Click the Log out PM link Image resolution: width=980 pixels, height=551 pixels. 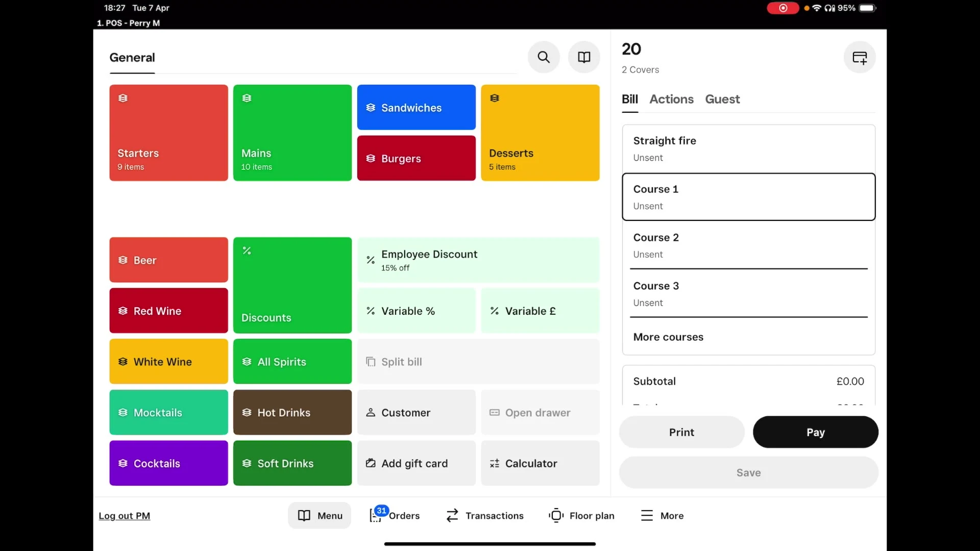tap(124, 515)
